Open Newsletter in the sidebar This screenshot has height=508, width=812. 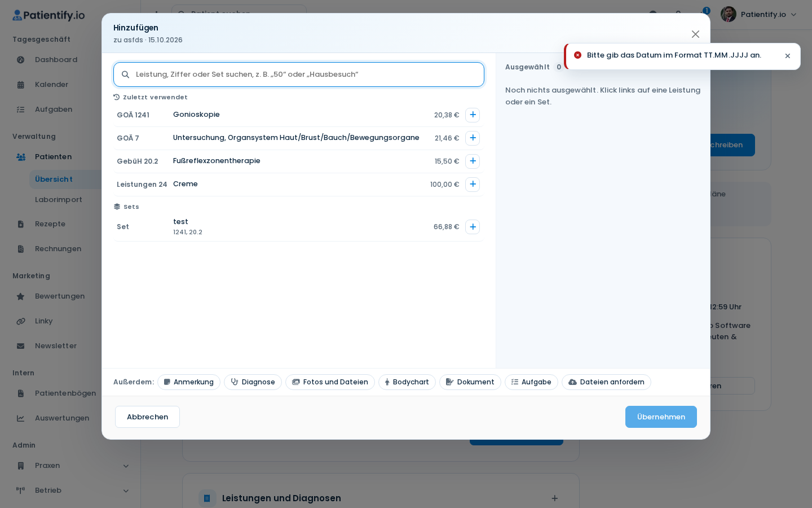(x=56, y=346)
